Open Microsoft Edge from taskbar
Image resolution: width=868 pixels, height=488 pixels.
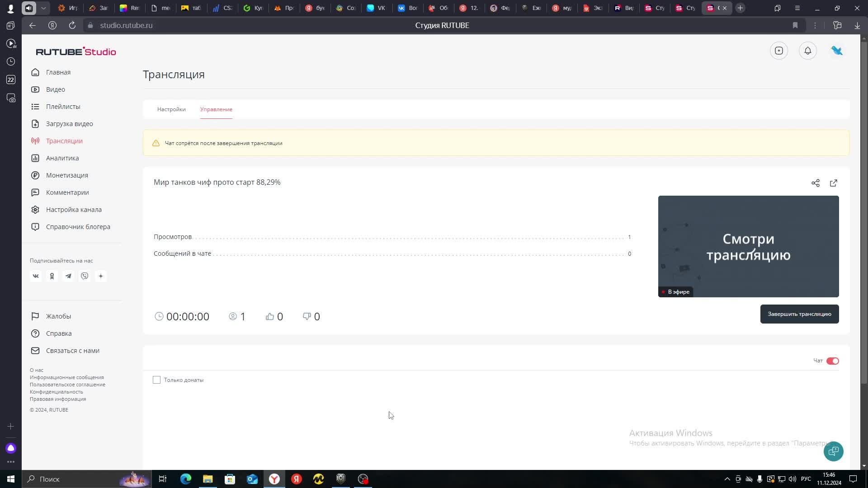point(186,479)
